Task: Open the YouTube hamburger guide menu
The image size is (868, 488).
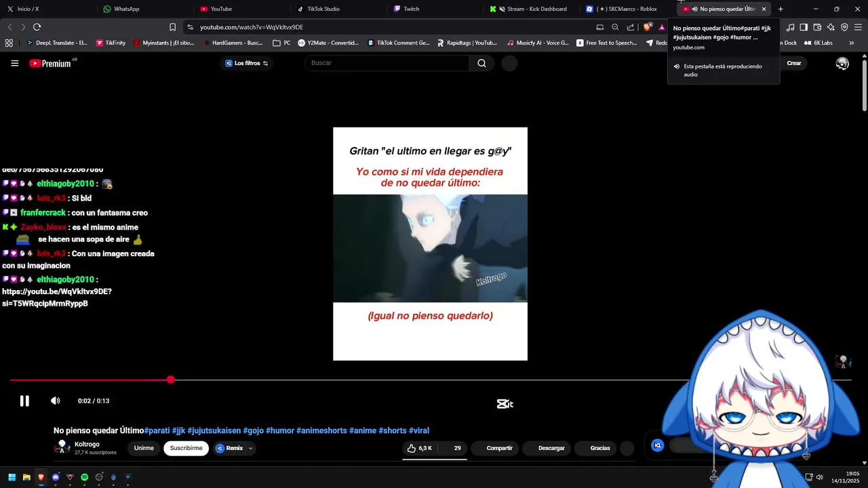Action: (15, 63)
